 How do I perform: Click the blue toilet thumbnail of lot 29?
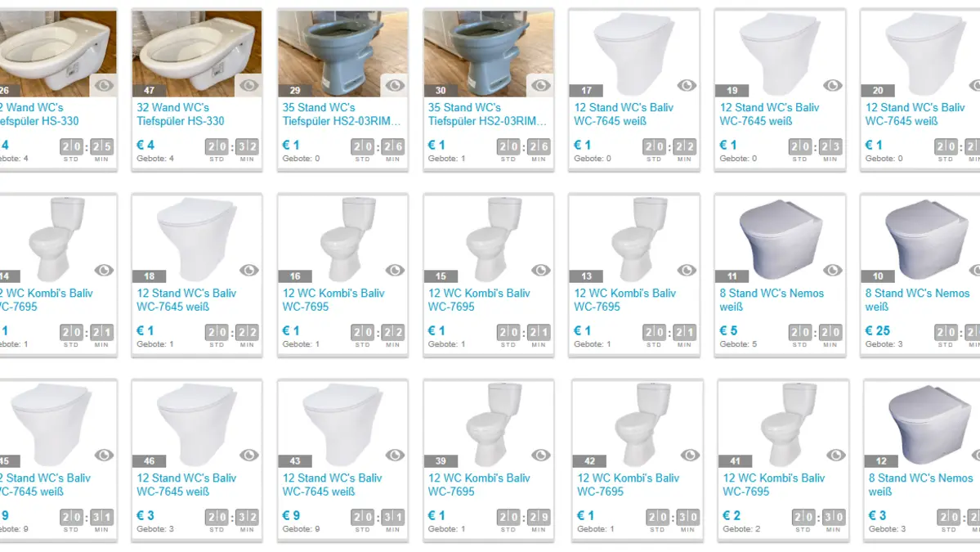pos(342,53)
